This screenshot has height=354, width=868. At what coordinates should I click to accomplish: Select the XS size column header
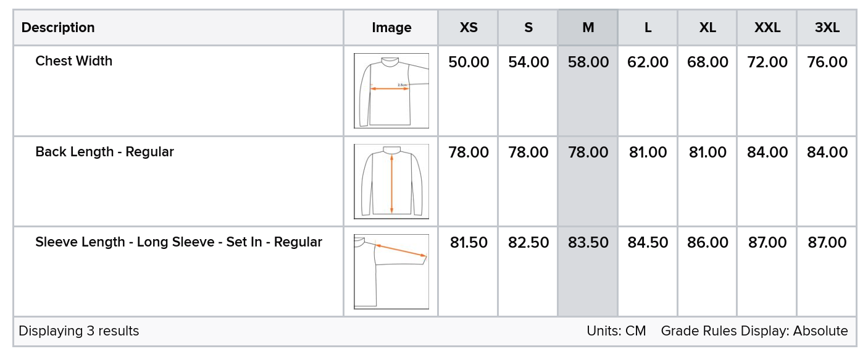coord(469,28)
